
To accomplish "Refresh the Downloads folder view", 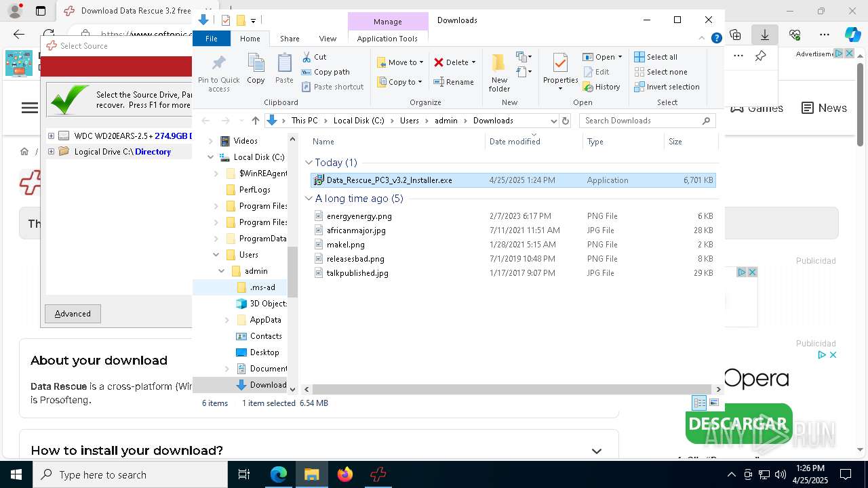I will (566, 121).
